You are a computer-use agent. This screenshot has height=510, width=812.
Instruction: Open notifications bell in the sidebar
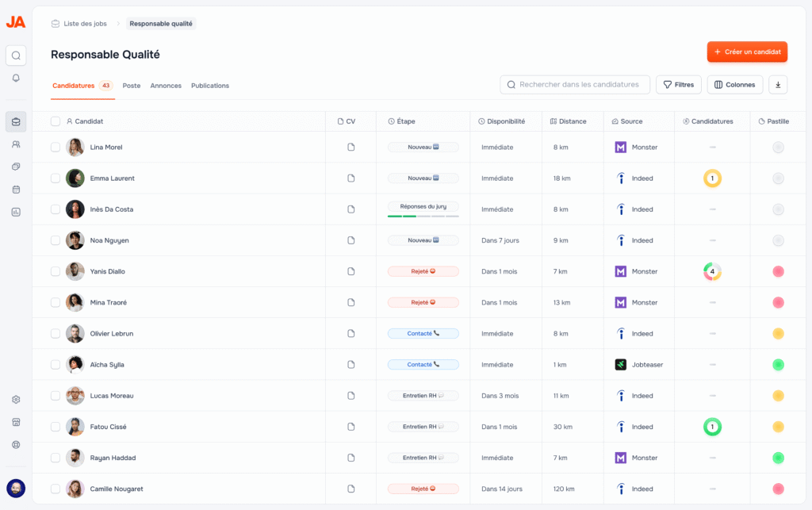[x=16, y=78]
